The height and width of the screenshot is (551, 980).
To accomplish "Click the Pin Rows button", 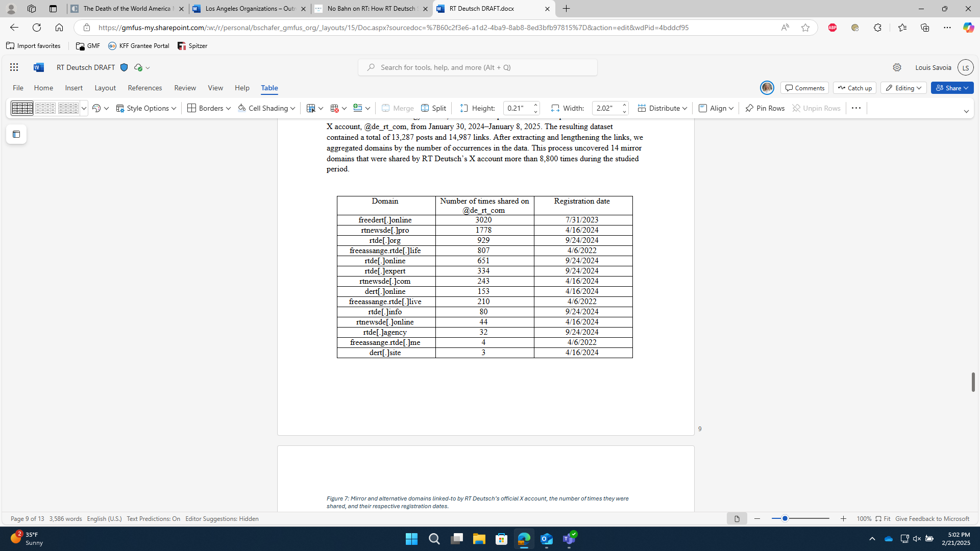I will 765,108.
